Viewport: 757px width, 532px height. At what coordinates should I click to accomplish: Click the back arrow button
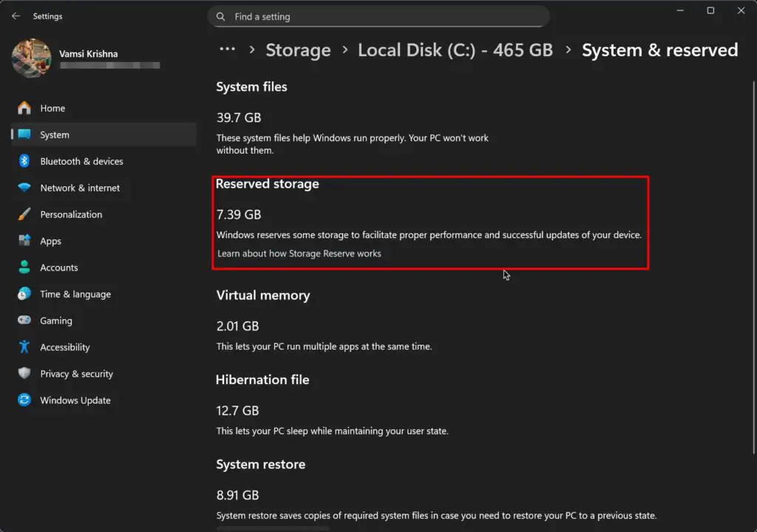15,16
